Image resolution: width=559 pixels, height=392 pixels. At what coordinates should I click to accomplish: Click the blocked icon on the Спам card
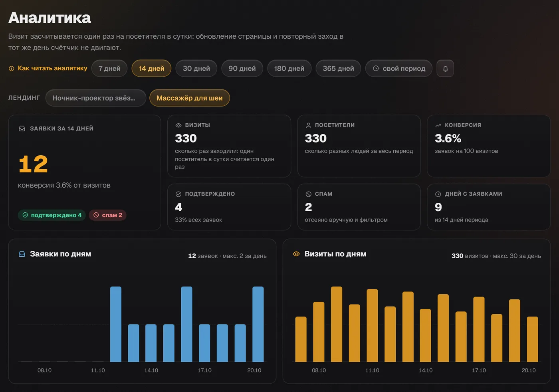click(308, 194)
